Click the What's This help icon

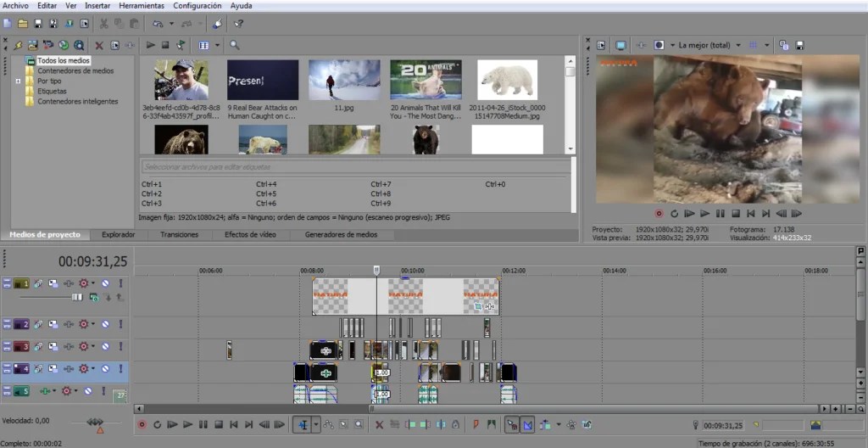click(239, 24)
